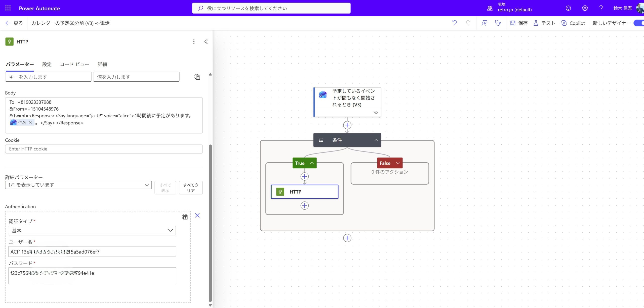Delete the header key-value row

point(197,77)
